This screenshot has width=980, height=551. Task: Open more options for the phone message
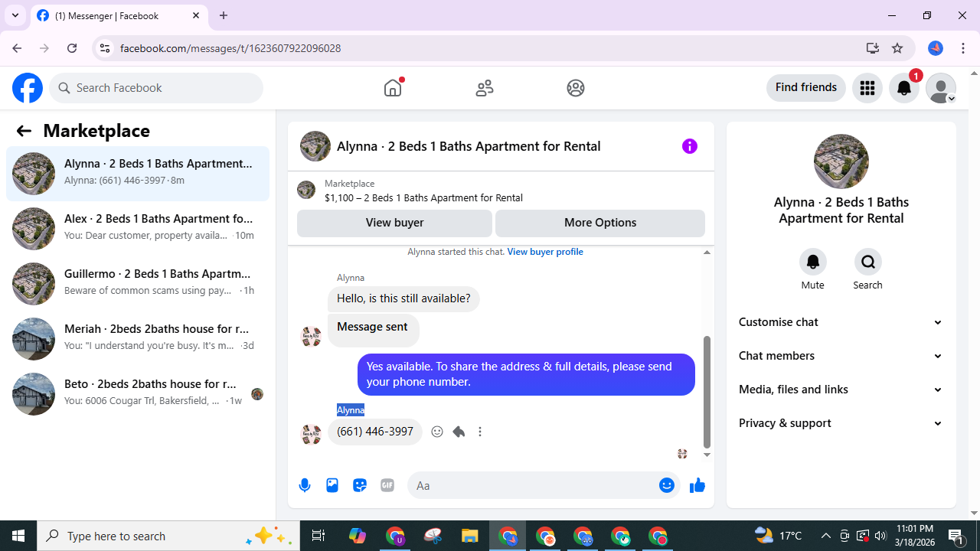tap(480, 432)
